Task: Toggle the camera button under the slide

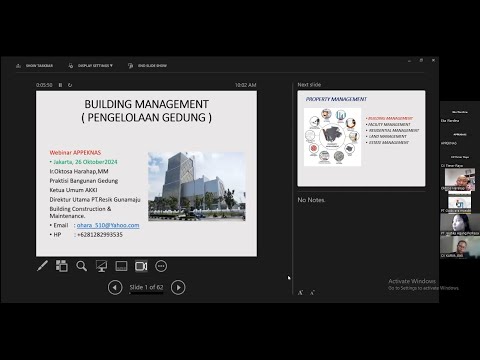Action: pyautogui.click(x=141, y=266)
